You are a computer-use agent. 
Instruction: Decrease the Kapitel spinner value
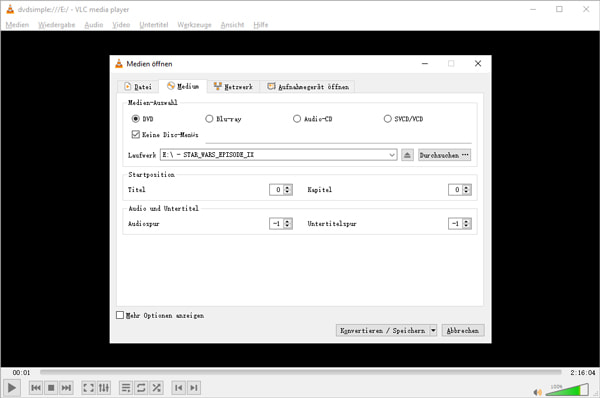pyautogui.click(x=466, y=192)
